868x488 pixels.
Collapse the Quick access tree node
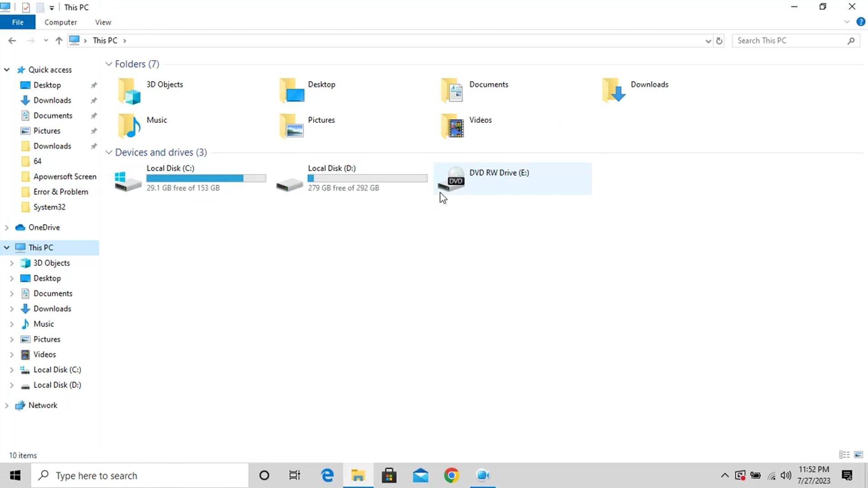click(x=7, y=70)
